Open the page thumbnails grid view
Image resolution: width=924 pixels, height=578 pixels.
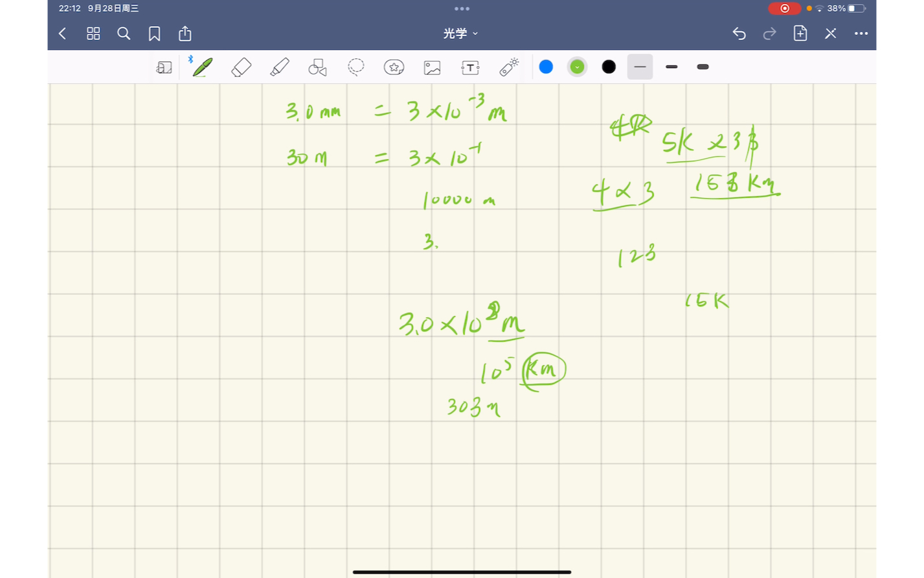tap(93, 34)
